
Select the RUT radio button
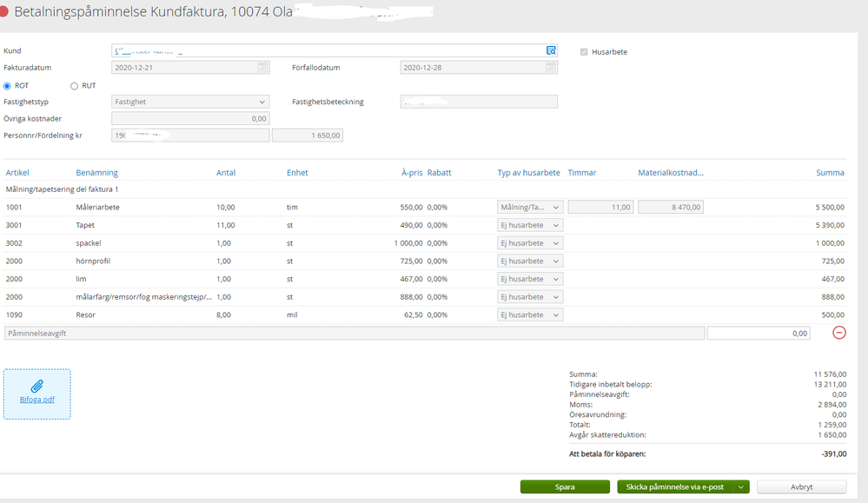click(74, 85)
